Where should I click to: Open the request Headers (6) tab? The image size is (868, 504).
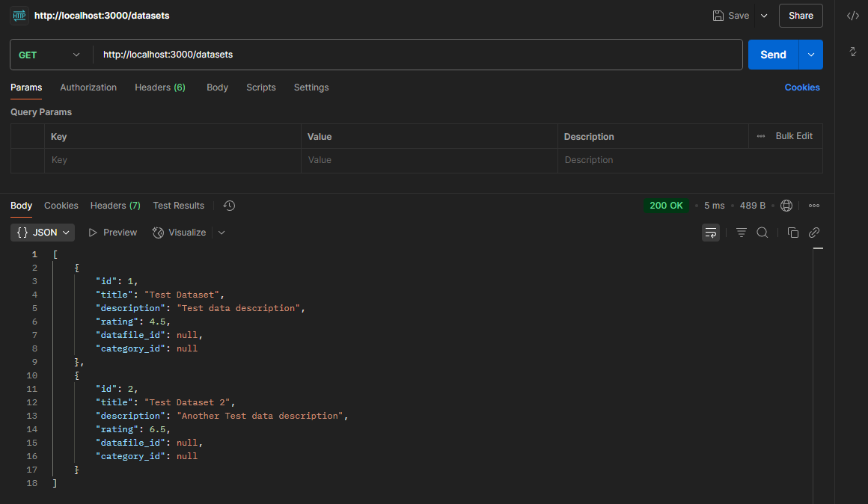coord(160,87)
